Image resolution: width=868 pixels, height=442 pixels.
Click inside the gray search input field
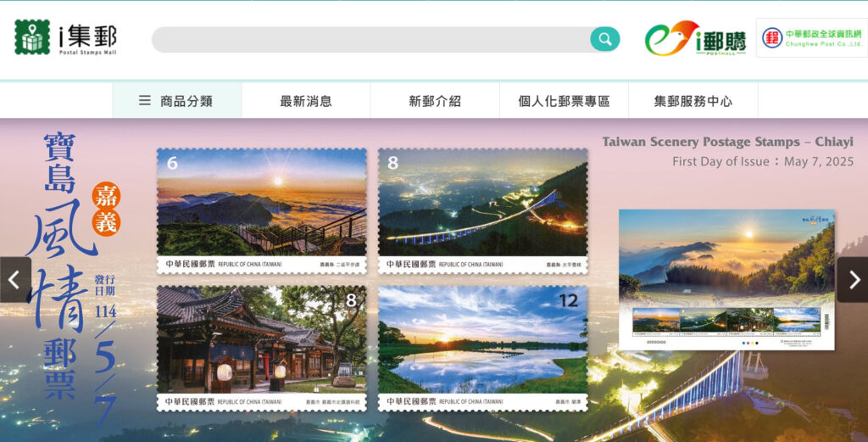pos(370,40)
